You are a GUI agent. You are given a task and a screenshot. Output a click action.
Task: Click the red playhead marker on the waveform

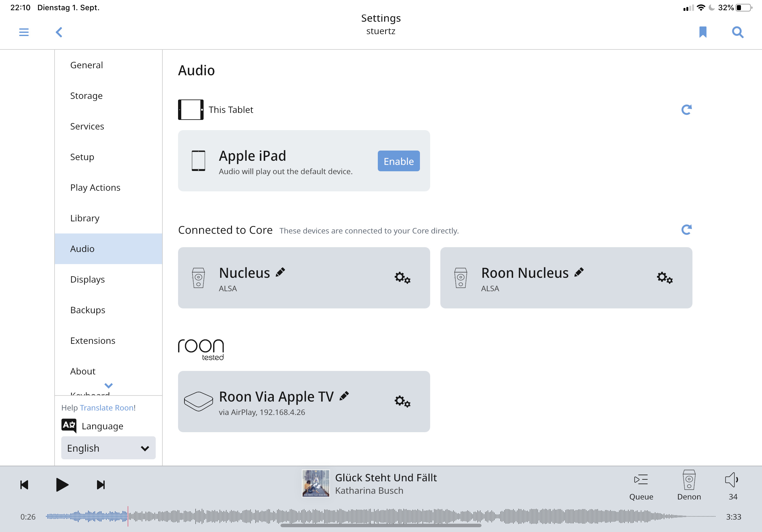coord(128,516)
